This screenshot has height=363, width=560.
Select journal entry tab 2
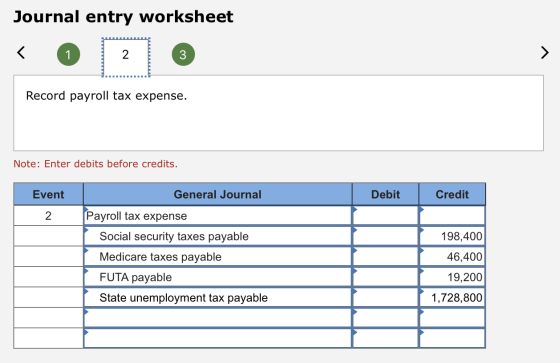pos(126,58)
